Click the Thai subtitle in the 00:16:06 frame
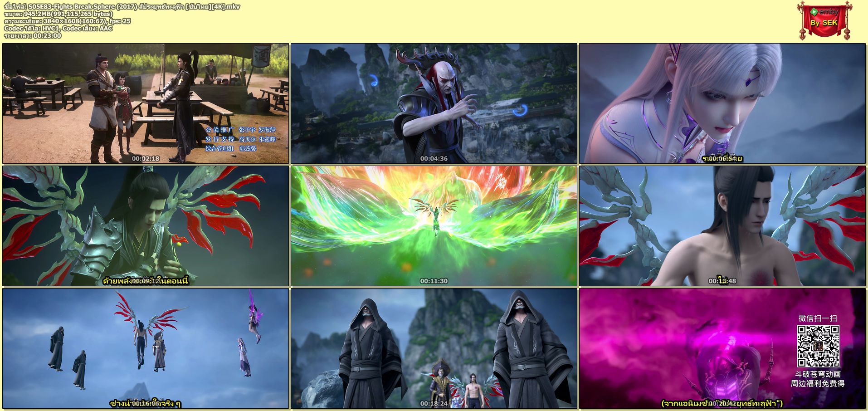The height and width of the screenshot is (411, 868). 146,403
